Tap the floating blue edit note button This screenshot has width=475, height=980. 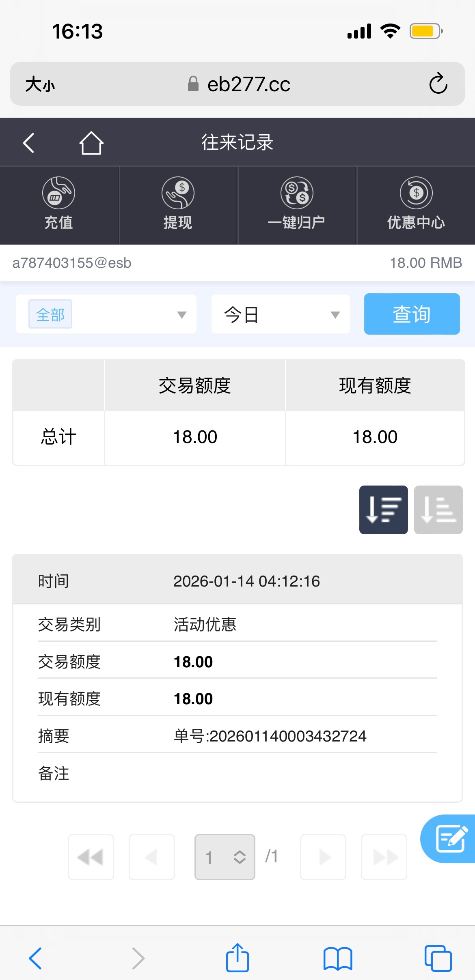[x=450, y=838]
